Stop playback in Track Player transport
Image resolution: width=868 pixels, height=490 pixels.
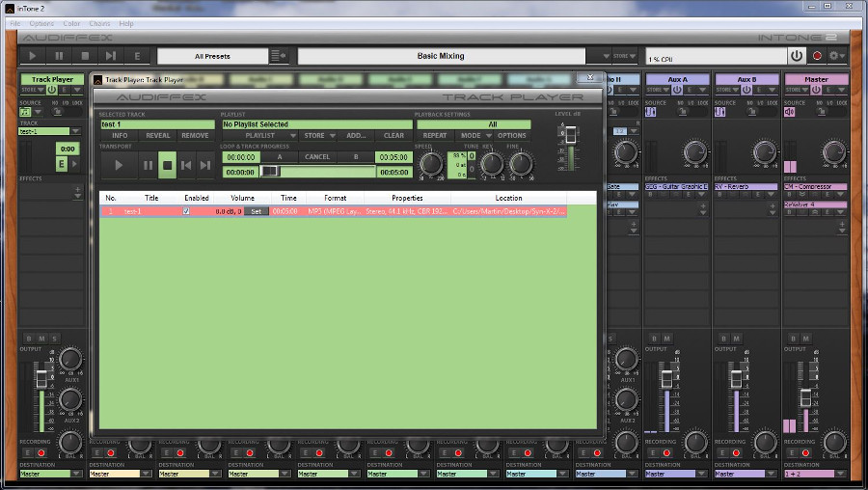pyautogui.click(x=167, y=165)
